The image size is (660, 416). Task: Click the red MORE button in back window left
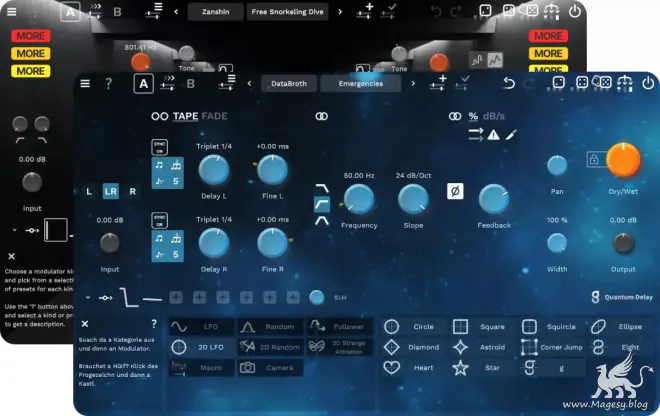tap(31, 36)
